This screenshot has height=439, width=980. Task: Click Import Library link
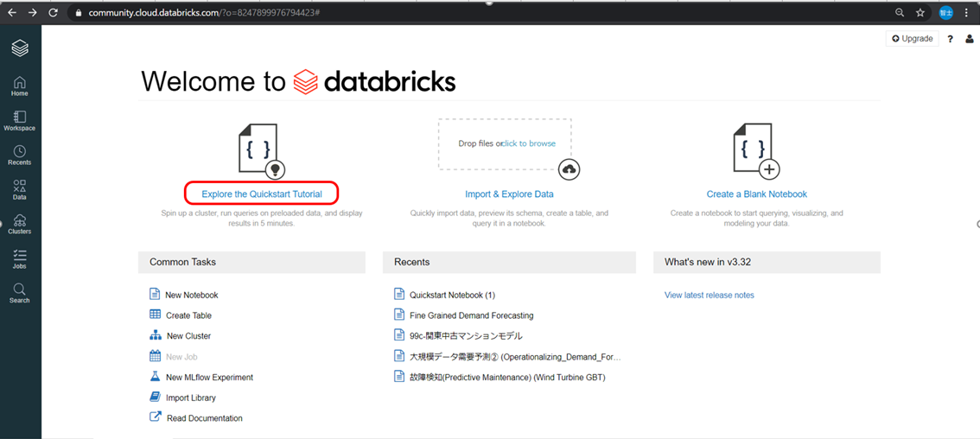click(x=191, y=398)
